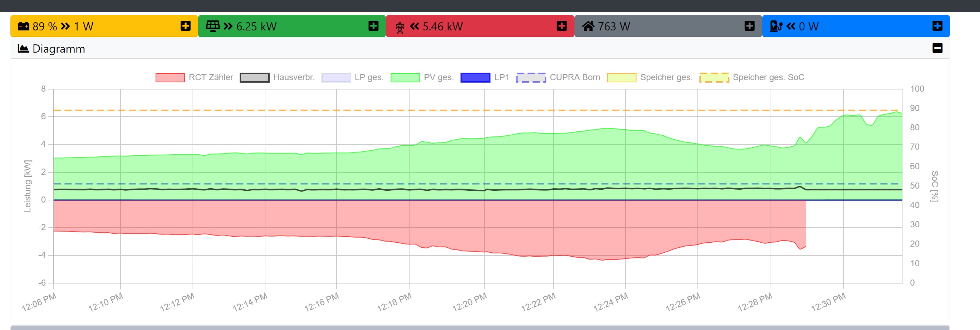Click the double arrow icon in the battery card
This screenshot has height=330, width=980.
pos(65,26)
